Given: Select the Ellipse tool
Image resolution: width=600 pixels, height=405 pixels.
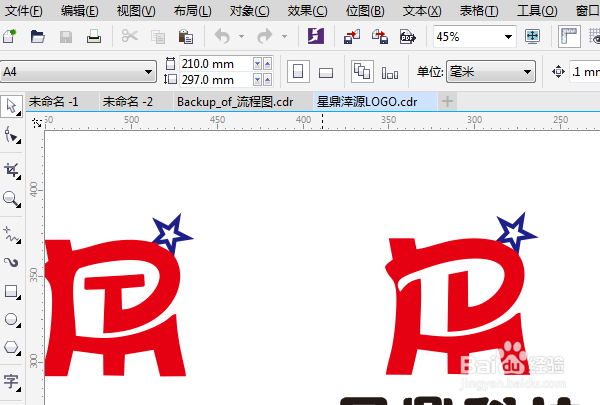Looking at the screenshot, I should pyautogui.click(x=12, y=320).
